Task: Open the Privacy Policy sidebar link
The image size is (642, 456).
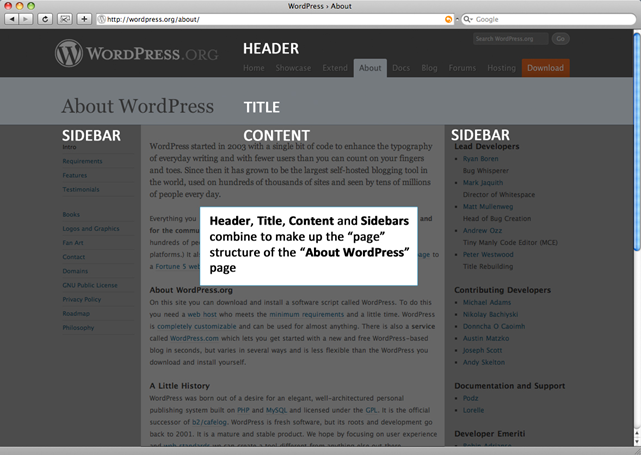Action: [x=81, y=299]
